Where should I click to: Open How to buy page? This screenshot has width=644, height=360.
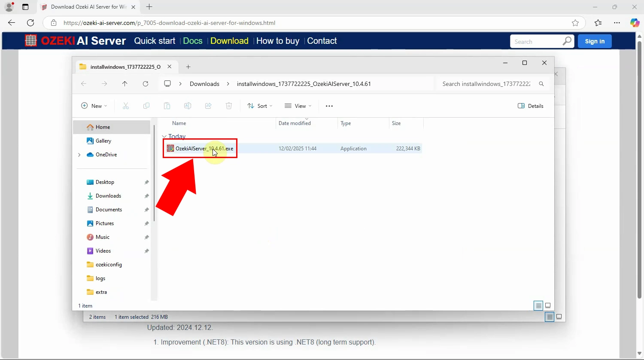[x=278, y=41]
